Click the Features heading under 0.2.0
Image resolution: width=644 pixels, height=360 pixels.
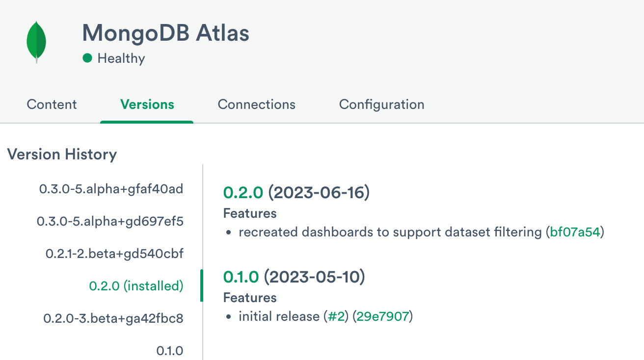pyautogui.click(x=250, y=213)
